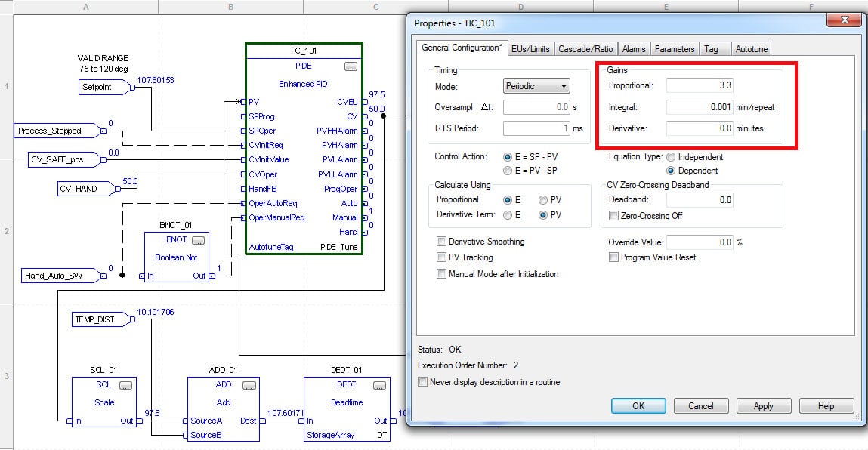This screenshot has height=450, width=868.
Task: Open the Parameters tab
Action: coord(675,49)
